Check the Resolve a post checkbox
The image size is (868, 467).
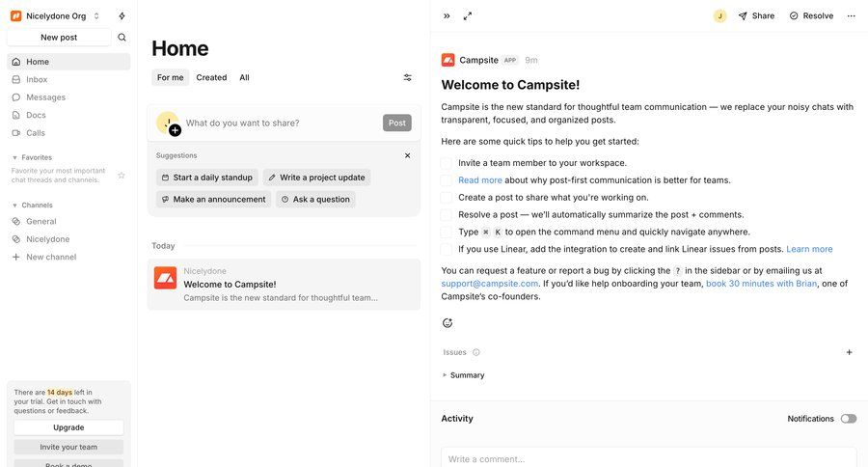pyautogui.click(x=446, y=214)
